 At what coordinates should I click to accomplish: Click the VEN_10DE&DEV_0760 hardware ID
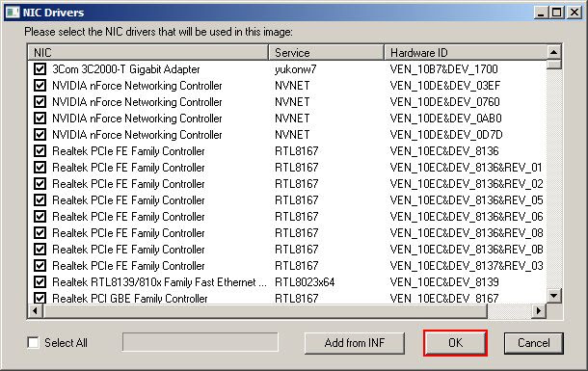point(444,102)
